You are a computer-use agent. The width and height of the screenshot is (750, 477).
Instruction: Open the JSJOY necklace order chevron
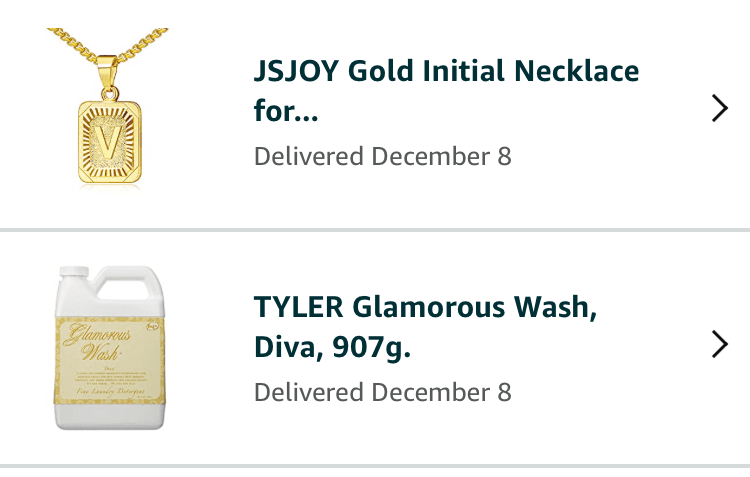(x=719, y=108)
